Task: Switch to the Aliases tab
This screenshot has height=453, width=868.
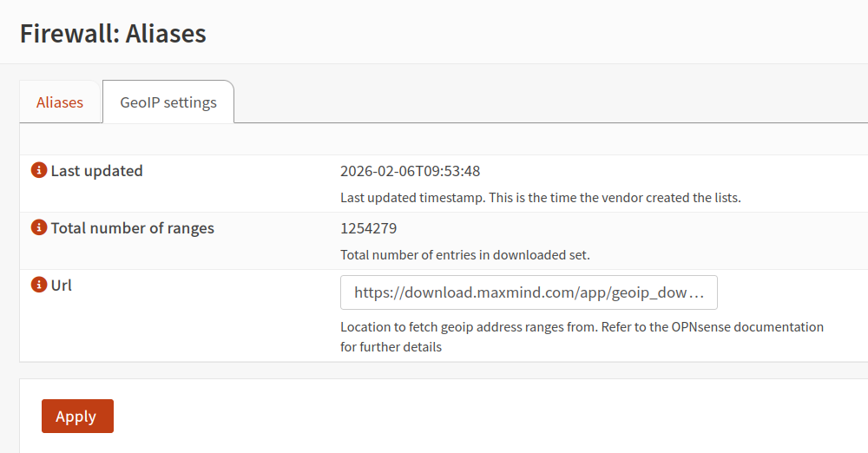Action: pyautogui.click(x=60, y=102)
